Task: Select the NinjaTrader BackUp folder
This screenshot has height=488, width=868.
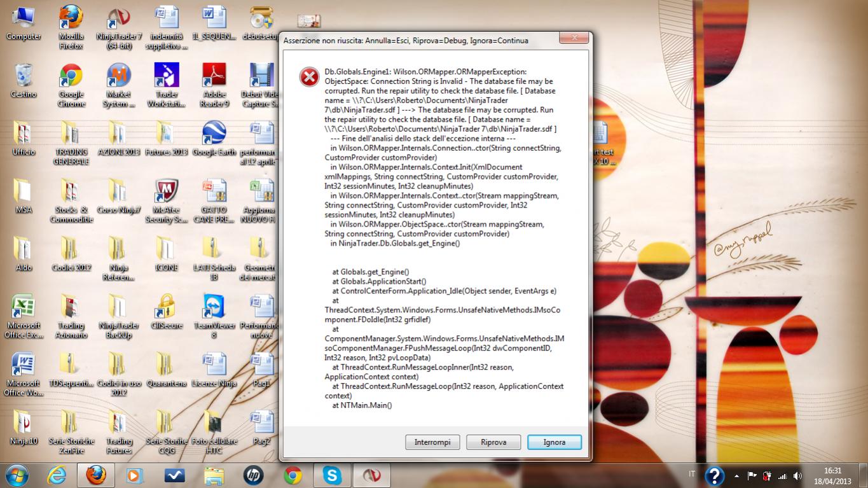Action: (119, 316)
